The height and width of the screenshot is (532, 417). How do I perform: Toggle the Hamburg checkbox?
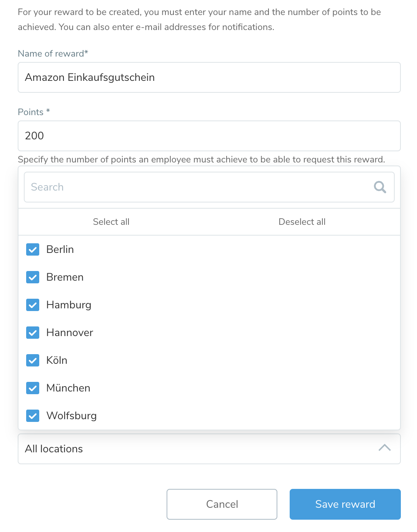pos(33,305)
